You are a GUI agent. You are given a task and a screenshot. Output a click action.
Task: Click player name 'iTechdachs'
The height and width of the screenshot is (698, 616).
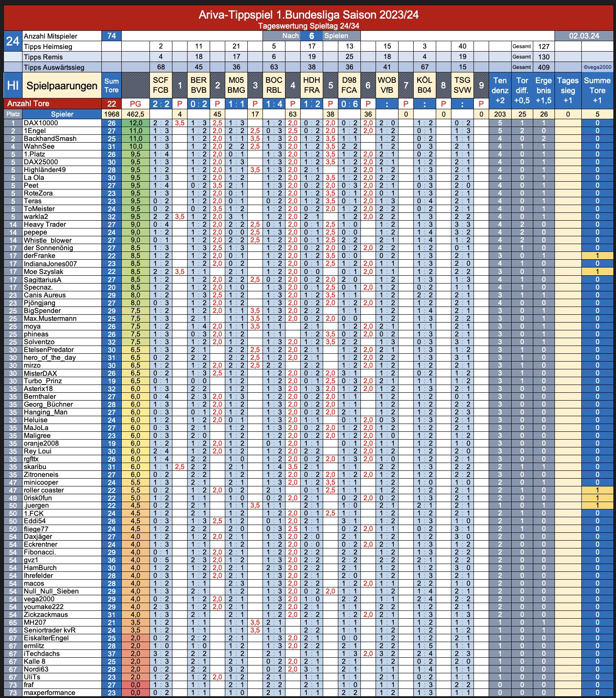click(x=42, y=653)
